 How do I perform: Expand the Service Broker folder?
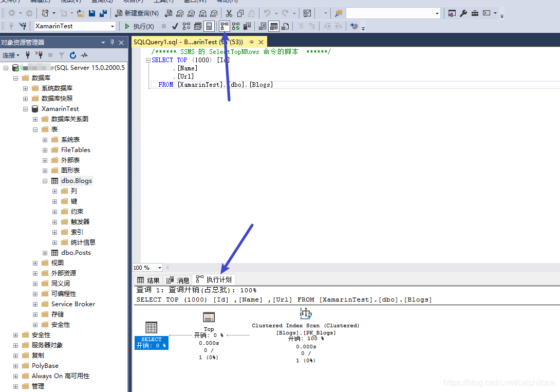coord(35,304)
